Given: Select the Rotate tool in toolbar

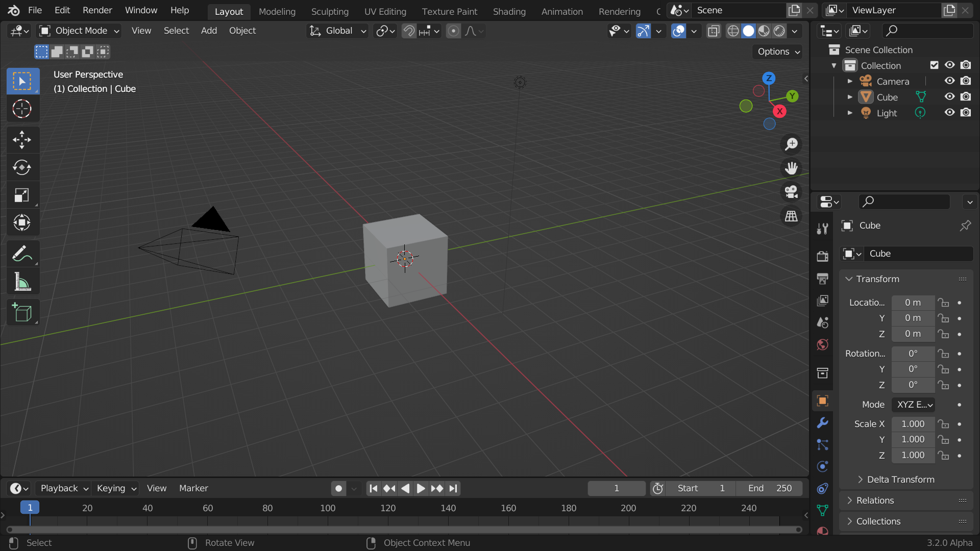Looking at the screenshot, I should pos(21,167).
